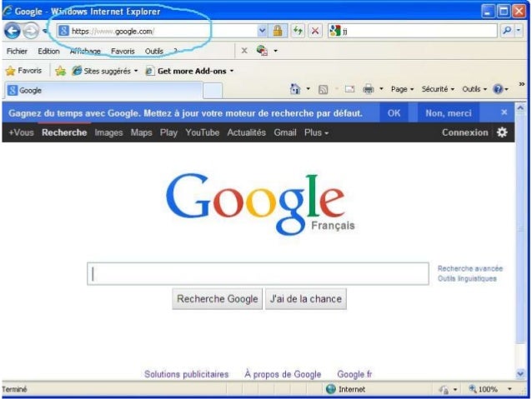
Task: Click the Google settings gear icon
Action: (x=502, y=132)
